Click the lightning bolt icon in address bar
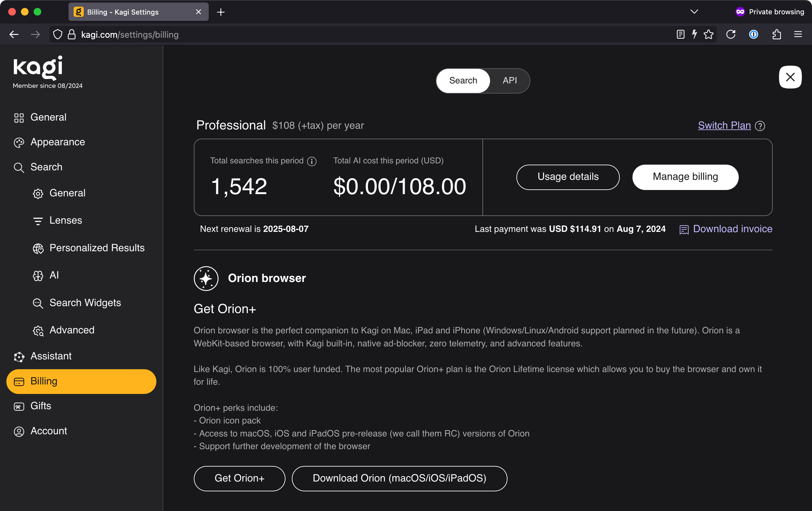The width and height of the screenshot is (812, 511). tap(694, 34)
